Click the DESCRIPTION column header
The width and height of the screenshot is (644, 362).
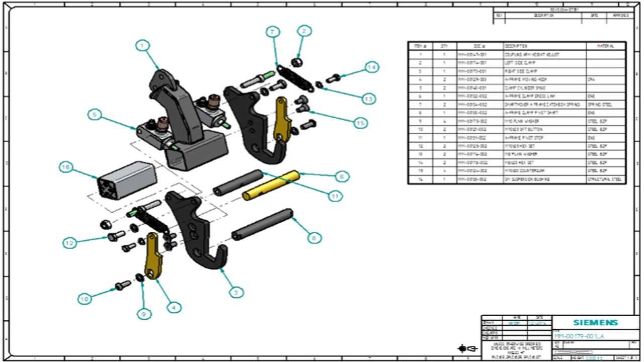coord(518,45)
